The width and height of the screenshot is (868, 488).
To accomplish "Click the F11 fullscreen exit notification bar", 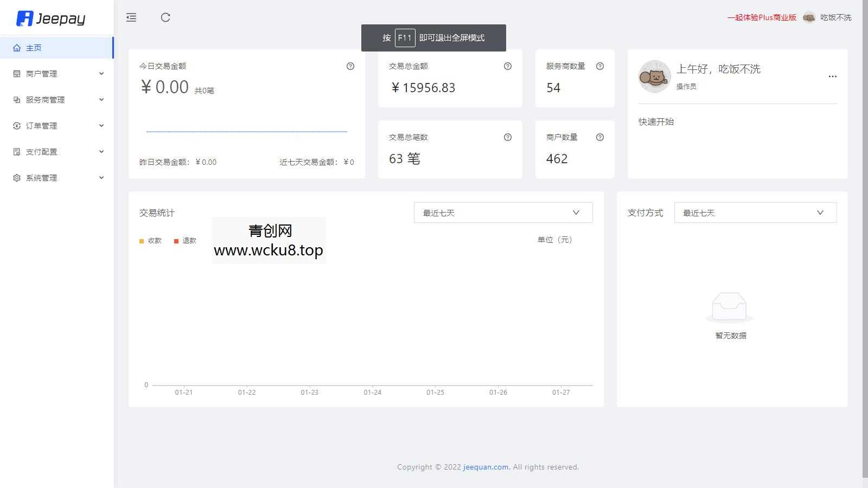I will pos(433,37).
